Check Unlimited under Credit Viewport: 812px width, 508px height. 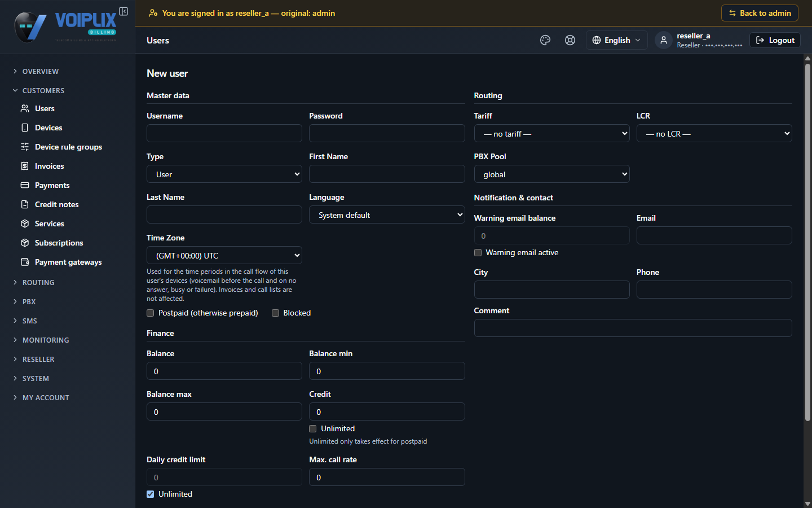313,428
